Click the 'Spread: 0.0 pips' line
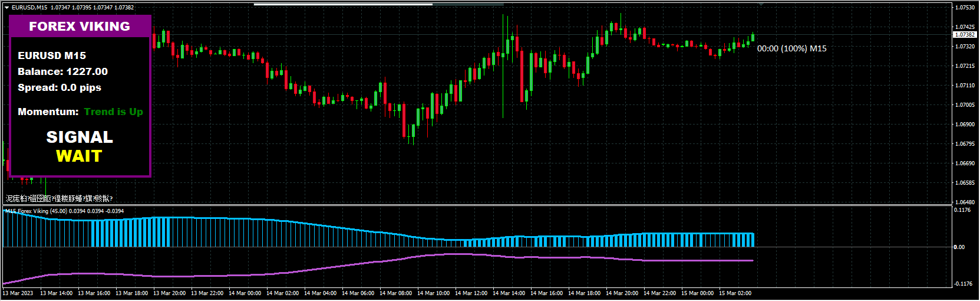This screenshot has width=980, height=301. pyautogui.click(x=60, y=87)
